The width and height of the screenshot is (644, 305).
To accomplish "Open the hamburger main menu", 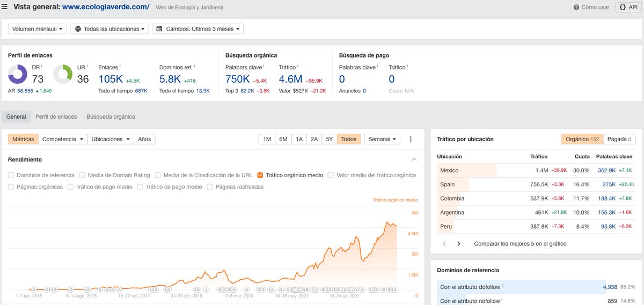I will click(x=5, y=8).
